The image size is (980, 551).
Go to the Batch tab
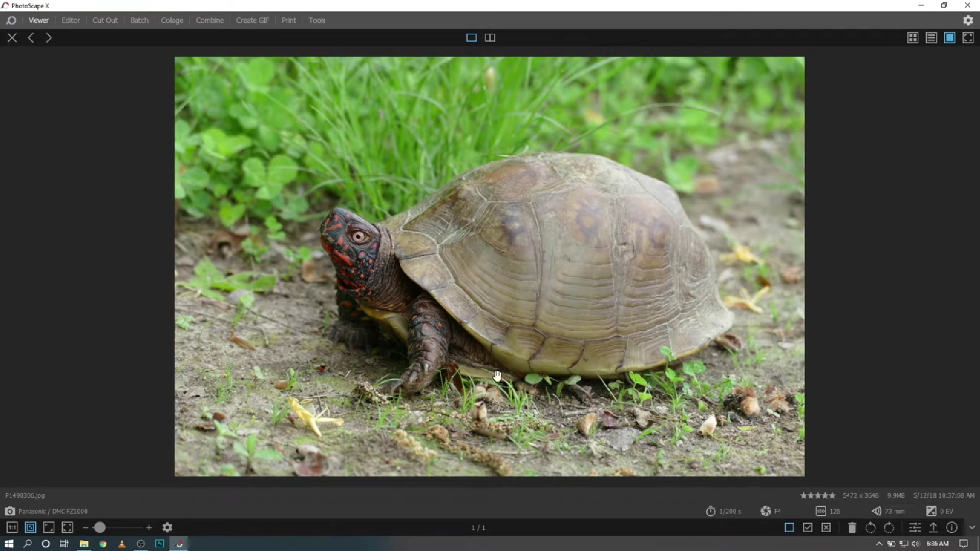139,20
